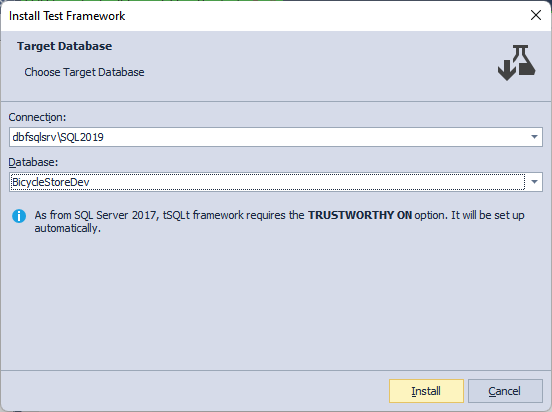Click the Database label

[x=33, y=162]
